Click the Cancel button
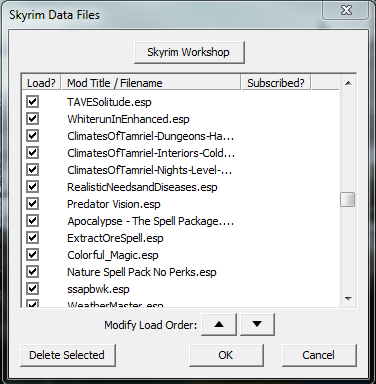This screenshot has height=384, width=376. tap(319, 355)
